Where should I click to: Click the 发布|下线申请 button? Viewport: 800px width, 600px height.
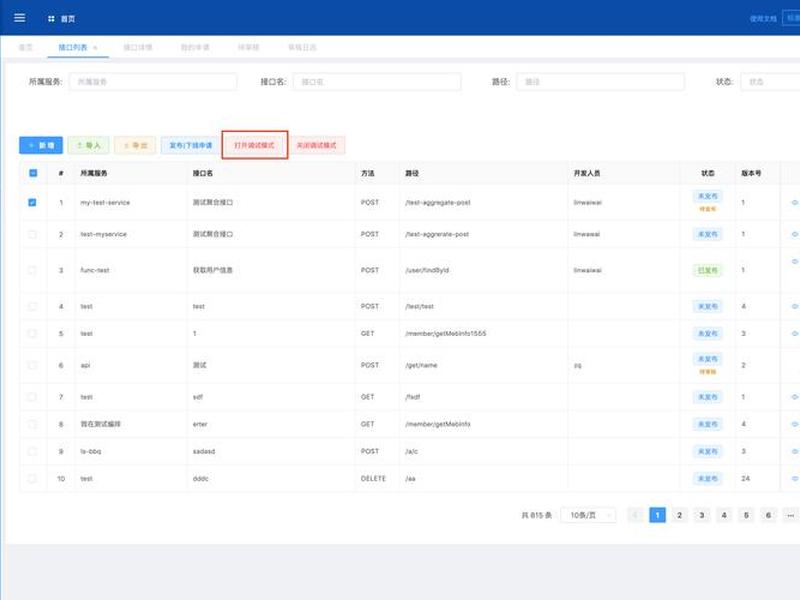(x=190, y=145)
